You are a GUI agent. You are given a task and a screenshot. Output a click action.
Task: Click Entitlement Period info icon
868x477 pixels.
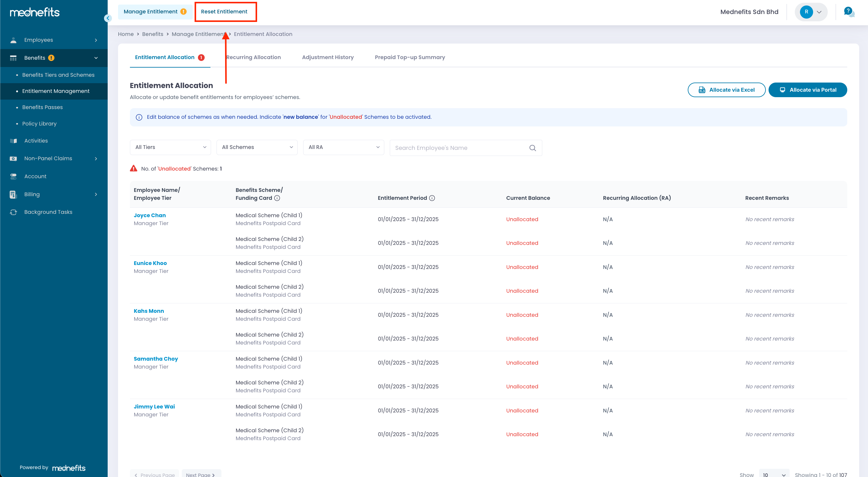pyautogui.click(x=432, y=198)
